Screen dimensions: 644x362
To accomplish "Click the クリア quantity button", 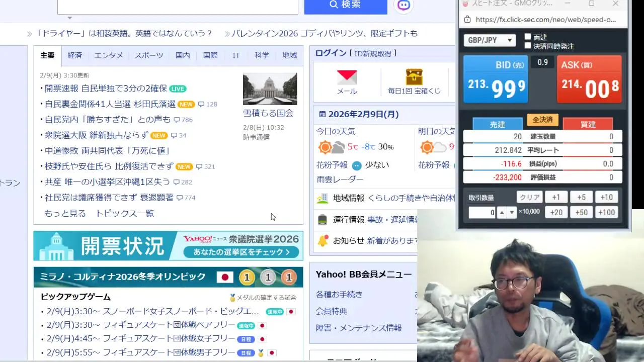I will click(529, 198).
